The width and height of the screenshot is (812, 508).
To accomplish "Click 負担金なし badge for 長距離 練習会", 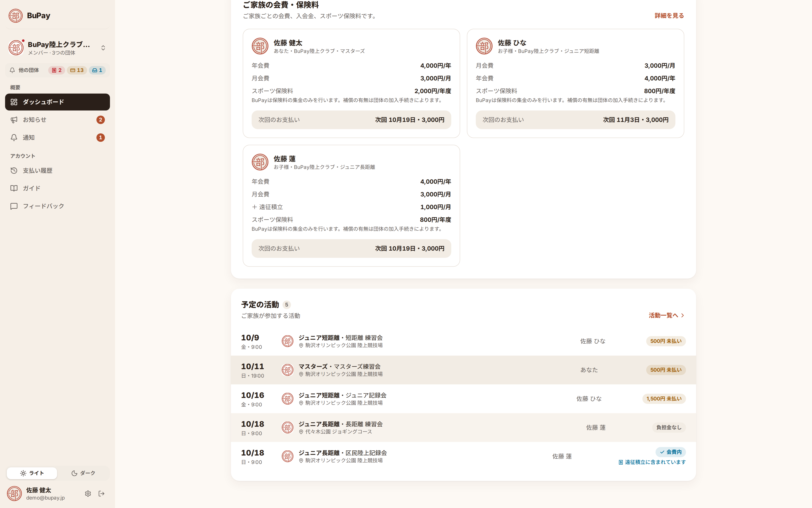I will 669,427.
